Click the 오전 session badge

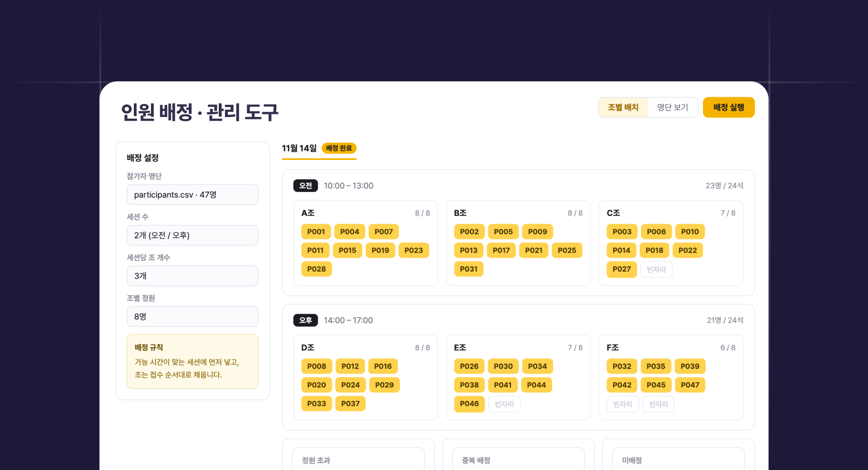coord(306,186)
